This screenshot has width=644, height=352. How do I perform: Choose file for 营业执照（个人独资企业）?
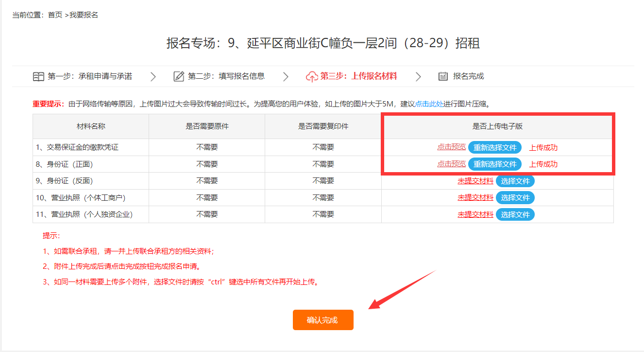coord(515,214)
